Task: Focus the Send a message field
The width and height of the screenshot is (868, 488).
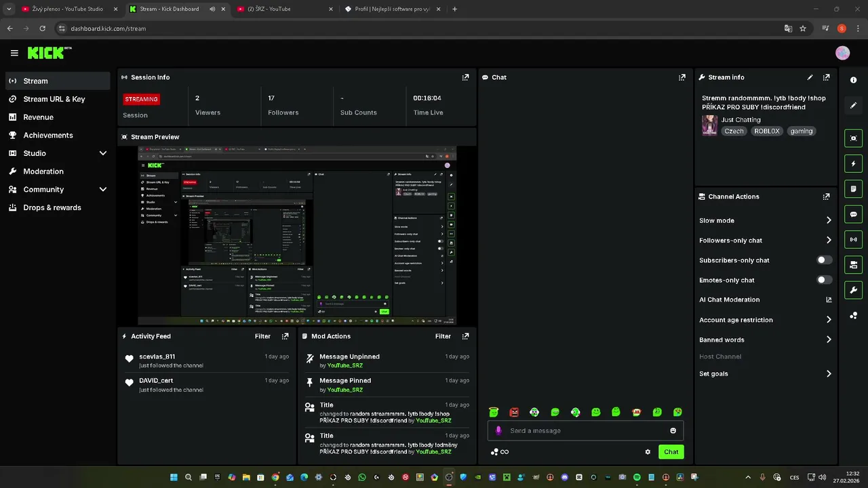Action: (585, 430)
